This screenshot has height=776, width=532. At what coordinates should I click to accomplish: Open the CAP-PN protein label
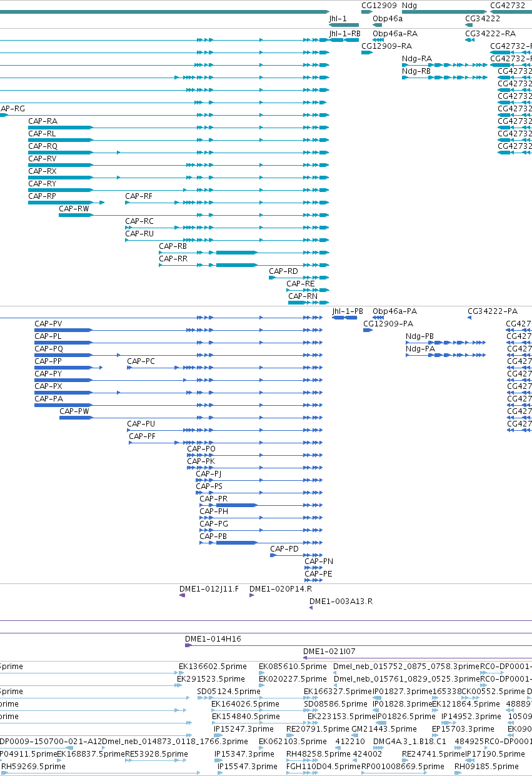coord(319,562)
